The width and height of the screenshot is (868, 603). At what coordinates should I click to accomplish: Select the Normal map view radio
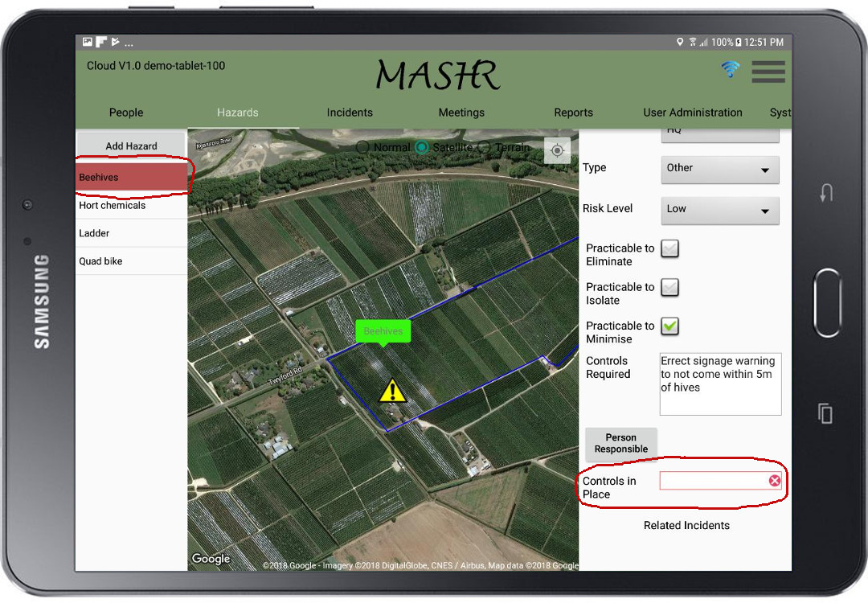click(x=363, y=148)
